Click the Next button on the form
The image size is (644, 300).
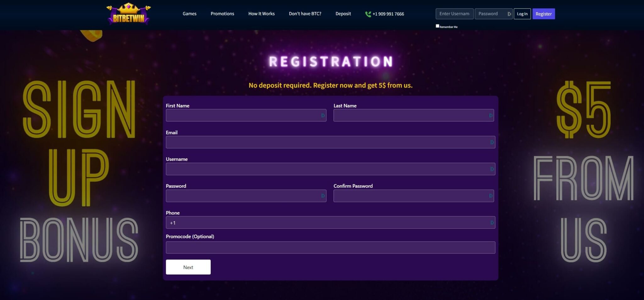click(x=188, y=267)
